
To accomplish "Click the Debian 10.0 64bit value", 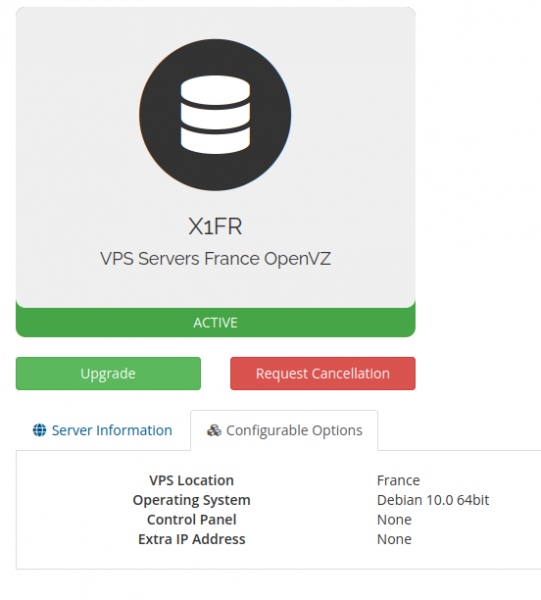I will coord(433,500).
